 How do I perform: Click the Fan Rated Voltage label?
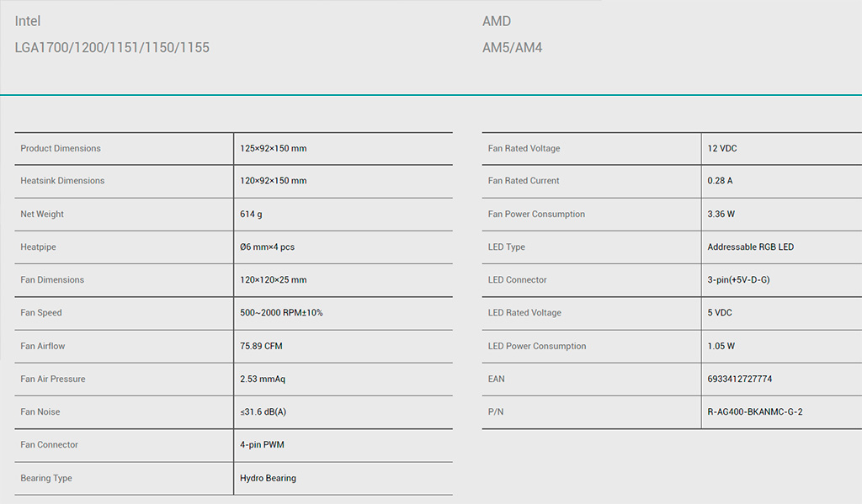click(x=524, y=149)
